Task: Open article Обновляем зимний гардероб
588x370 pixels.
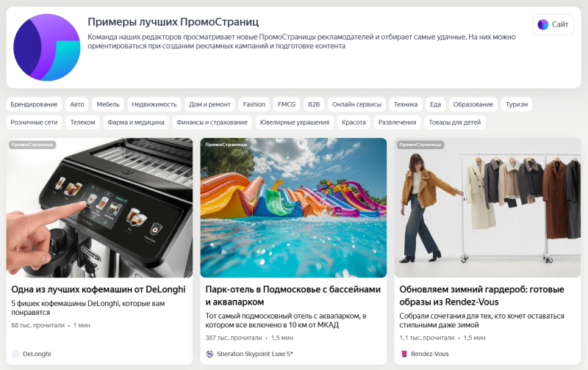Action: (481, 295)
